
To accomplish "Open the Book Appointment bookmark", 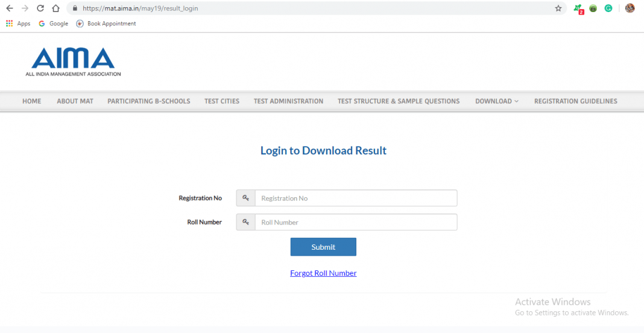I will click(106, 24).
